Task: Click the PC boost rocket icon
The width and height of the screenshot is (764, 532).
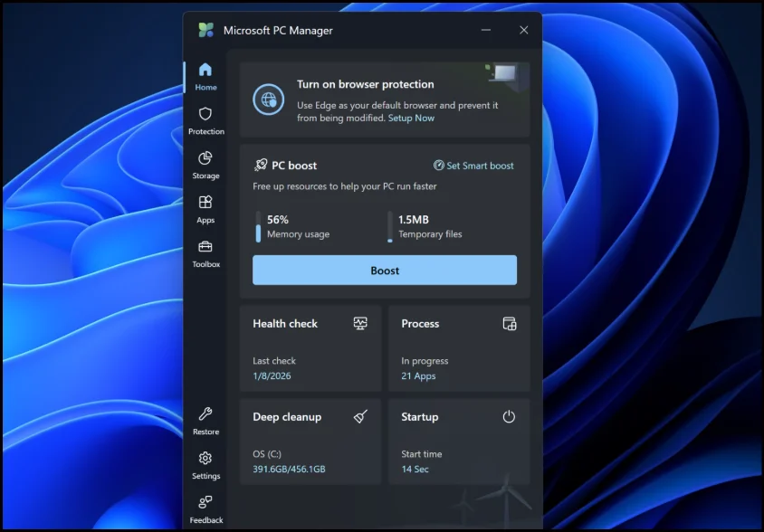Action: [x=261, y=166]
